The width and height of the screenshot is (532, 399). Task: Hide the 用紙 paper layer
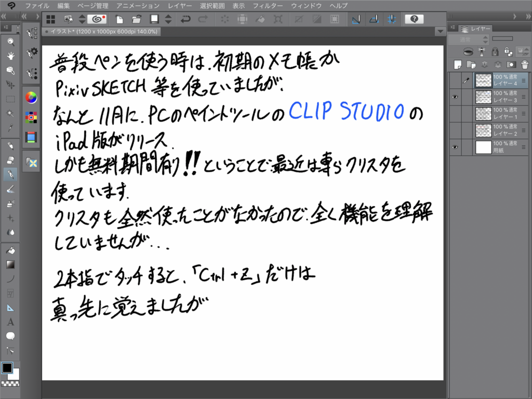tap(455, 147)
